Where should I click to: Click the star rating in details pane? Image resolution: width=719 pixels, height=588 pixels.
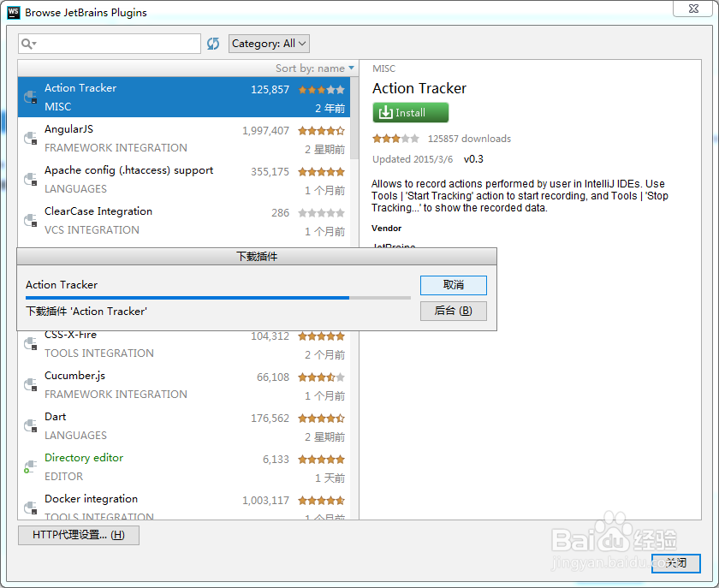pos(395,139)
